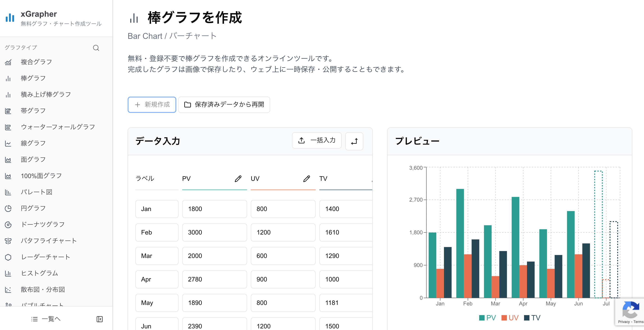The height and width of the screenshot is (330, 644).
Task: Open 一覧へ at the sidebar bottom
Action: pyautogui.click(x=46, y=319)
